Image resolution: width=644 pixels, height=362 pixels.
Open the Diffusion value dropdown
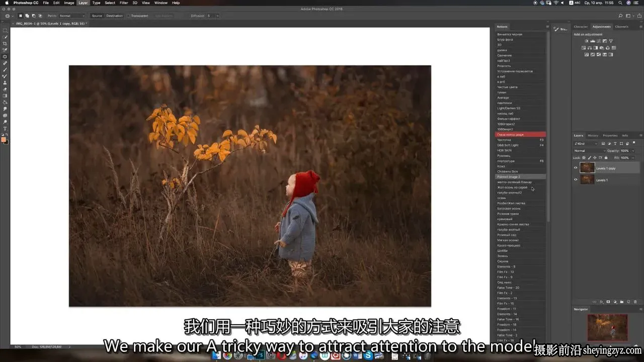tap(218, 16)
